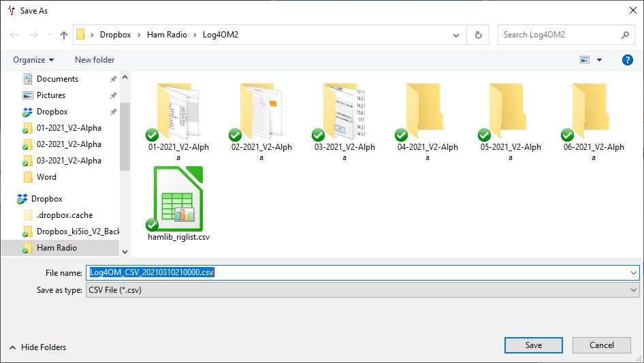Screen dimensions: 644x363
Task: Select 03-2021_V2-Alpha in navigation pane
Action: [x=69, y=161]
